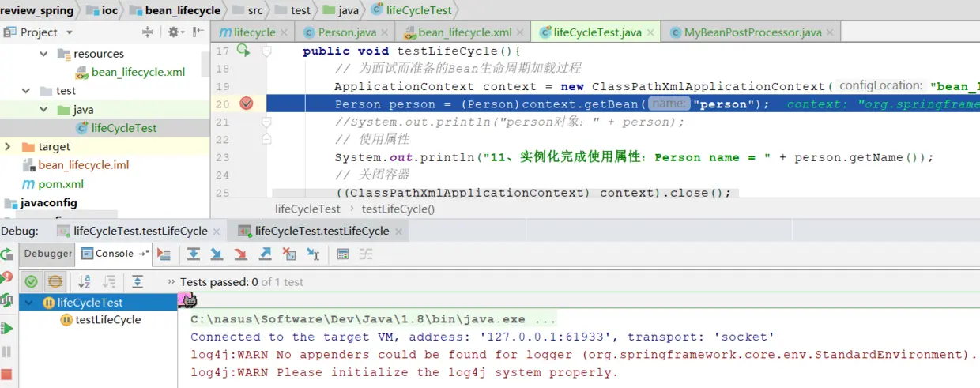Click the Step Out icon
The image size is (980, 388).
click(x=266, y=254)
